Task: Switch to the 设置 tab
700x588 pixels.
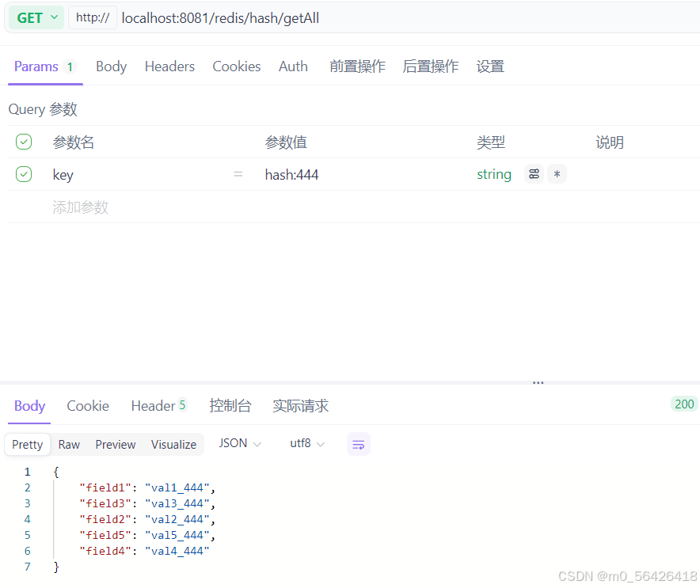Action: point(490,66)
